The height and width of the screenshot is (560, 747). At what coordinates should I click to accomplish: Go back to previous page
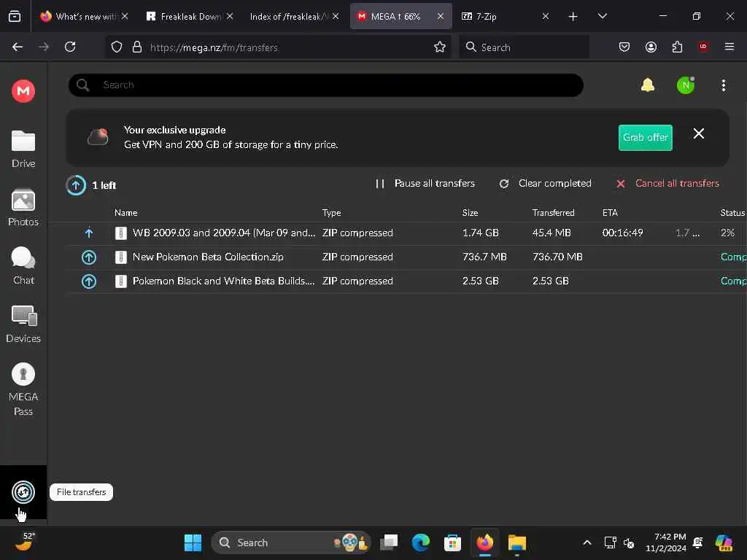click(18, 47)
